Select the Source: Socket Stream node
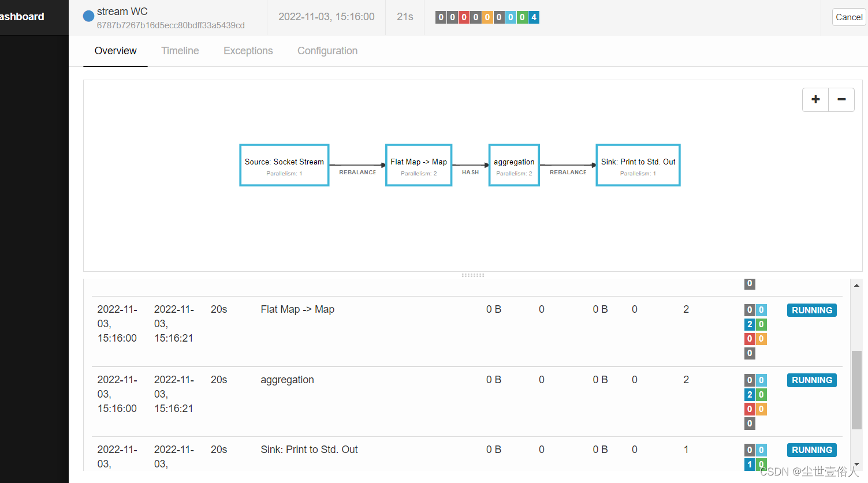The image size is (868, 483). tap(284, 165)
